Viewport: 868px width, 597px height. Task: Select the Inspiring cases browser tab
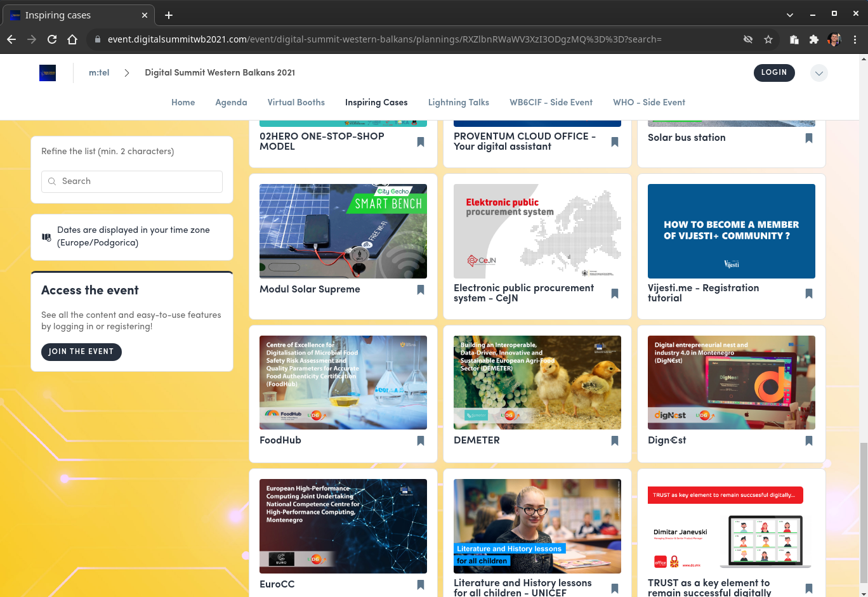tap(79, 15)
